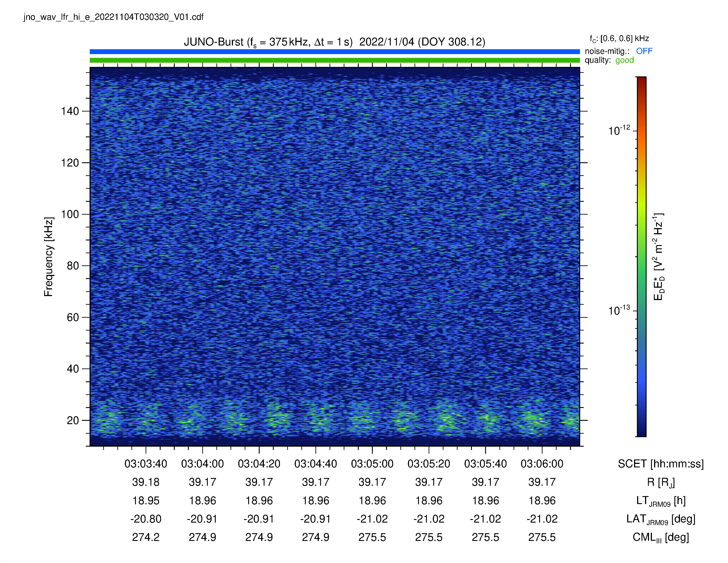Click the LAT JRM09 [deg] row label

[661, 520]
